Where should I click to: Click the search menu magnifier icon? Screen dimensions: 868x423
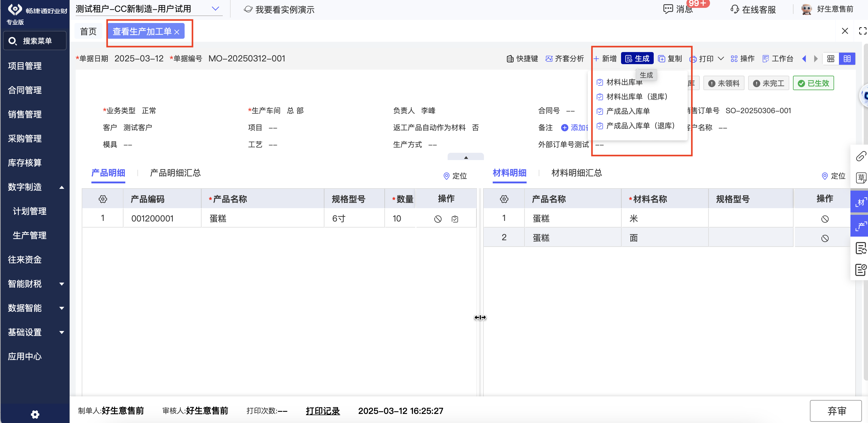(12, 41)
